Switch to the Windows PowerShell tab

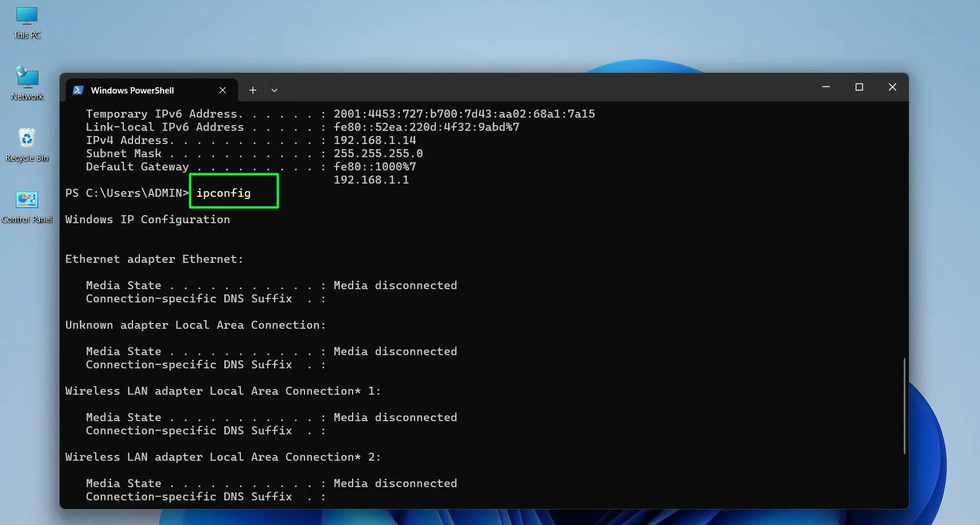[x=143, y=90]
